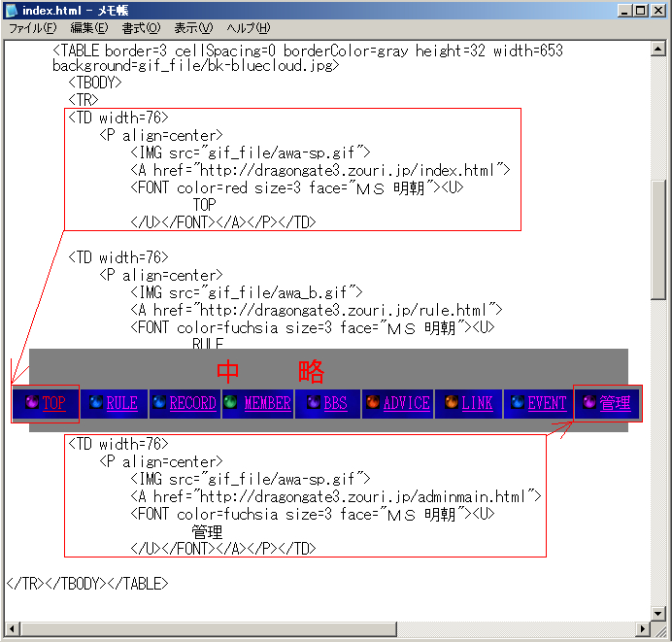Image resolution: width=672 pixels, height=642 pixels.
Task: Click the plain text 管理 in code
Action: tap(207, 532)
